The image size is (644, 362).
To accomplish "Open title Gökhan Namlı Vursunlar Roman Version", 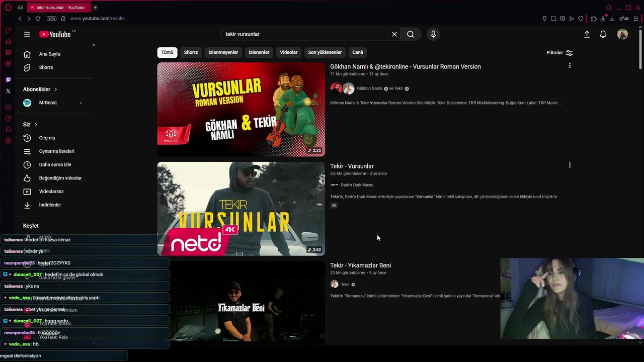I will point(406,66).
